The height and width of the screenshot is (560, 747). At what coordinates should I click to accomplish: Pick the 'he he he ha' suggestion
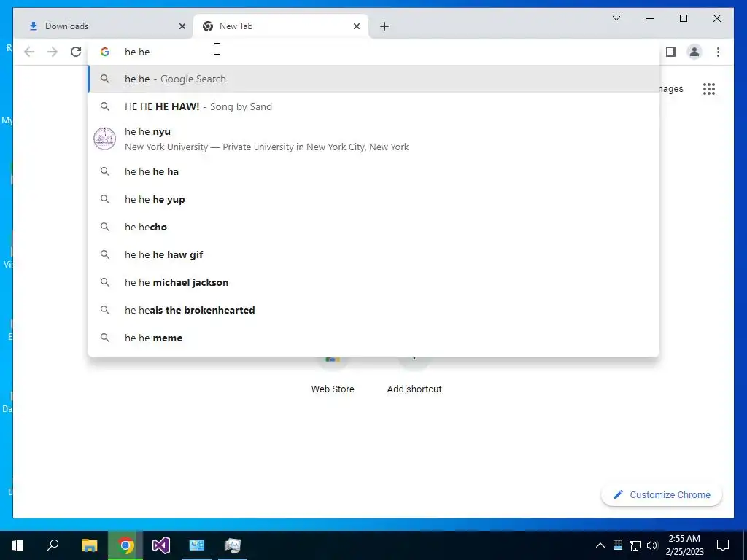coord(374,171)
